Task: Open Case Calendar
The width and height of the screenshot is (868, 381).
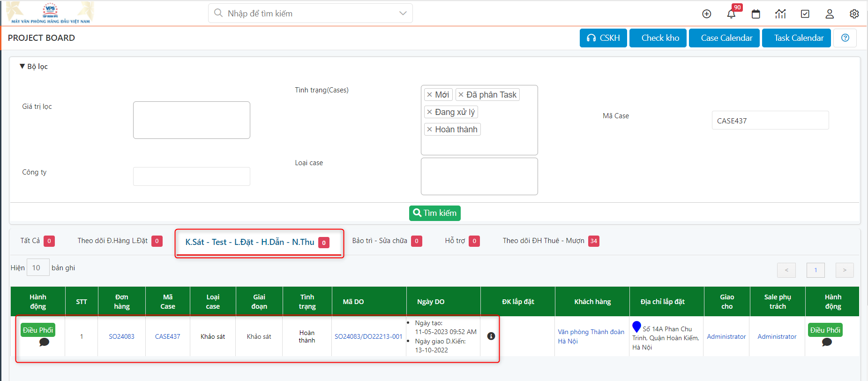Action: click(724, 38)
